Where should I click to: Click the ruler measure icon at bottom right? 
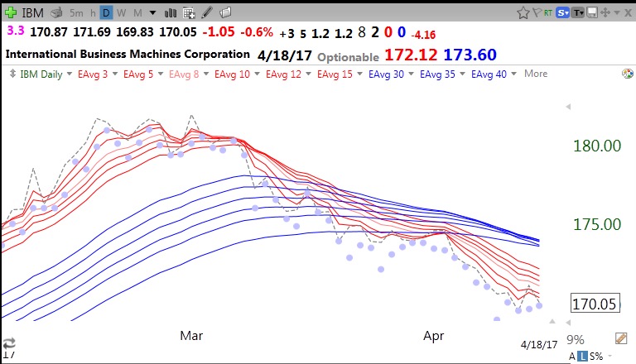pos(621,338)
